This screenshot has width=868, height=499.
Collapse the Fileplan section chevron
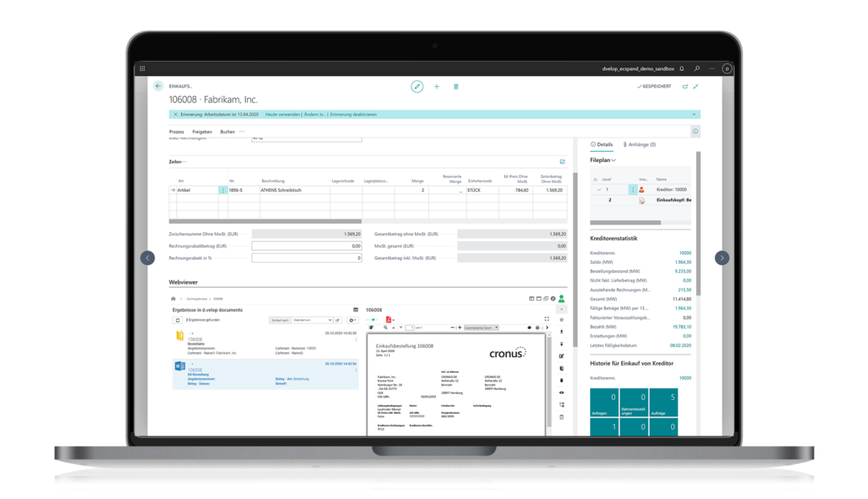point(613,160)
